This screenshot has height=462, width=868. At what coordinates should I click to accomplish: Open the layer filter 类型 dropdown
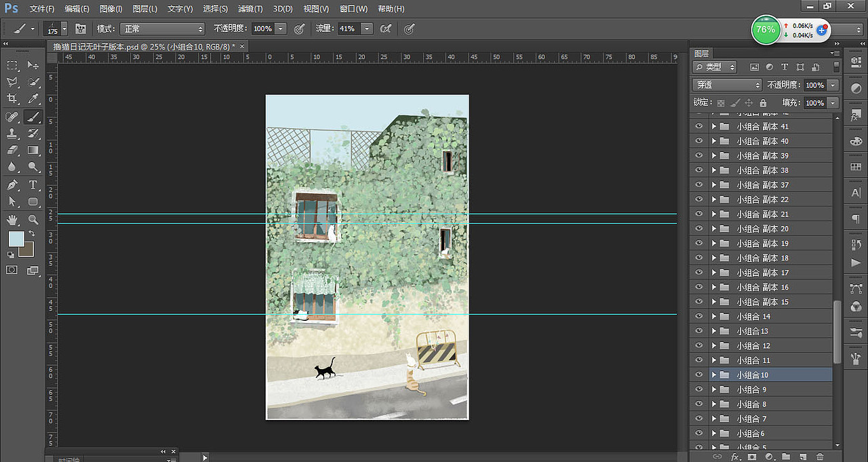pos(715,67)
